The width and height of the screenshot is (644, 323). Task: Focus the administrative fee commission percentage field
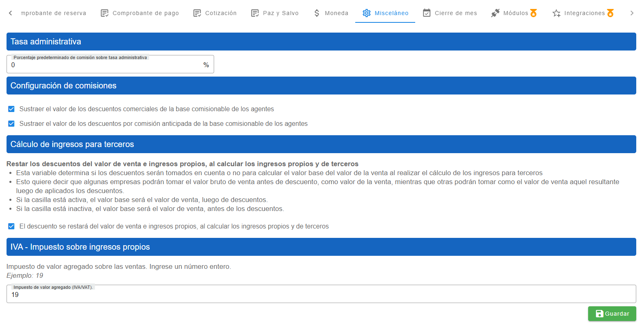tap(106, 65)
